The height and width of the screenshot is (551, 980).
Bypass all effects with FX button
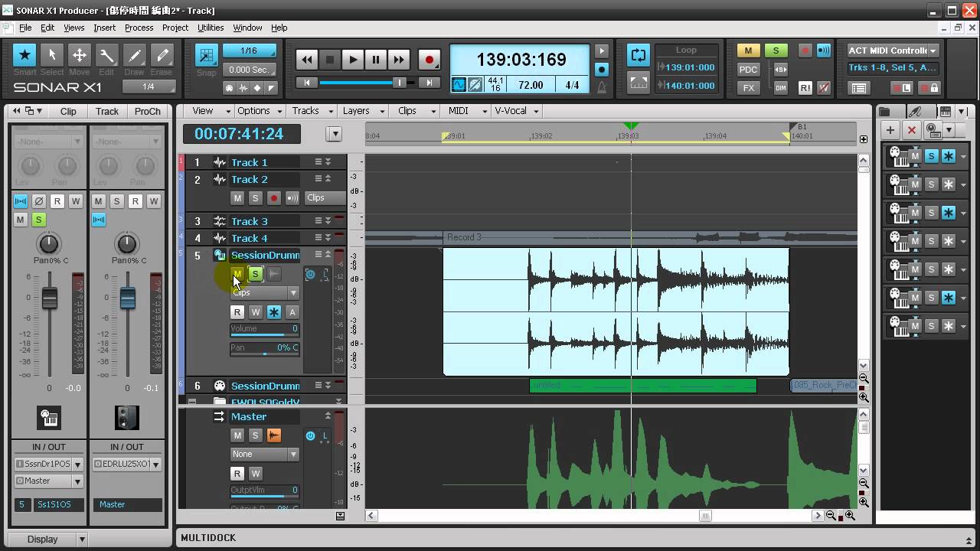point(748,88)
